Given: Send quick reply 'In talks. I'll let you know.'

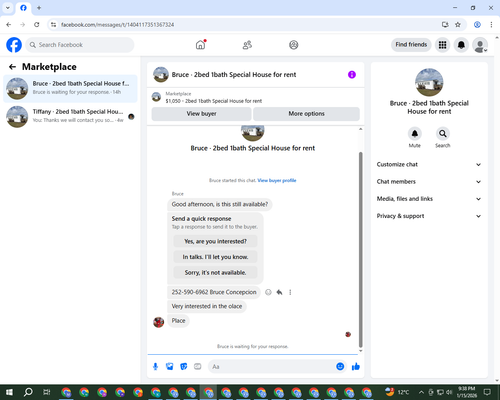Looking at the screenshot, I should (215, 257).
